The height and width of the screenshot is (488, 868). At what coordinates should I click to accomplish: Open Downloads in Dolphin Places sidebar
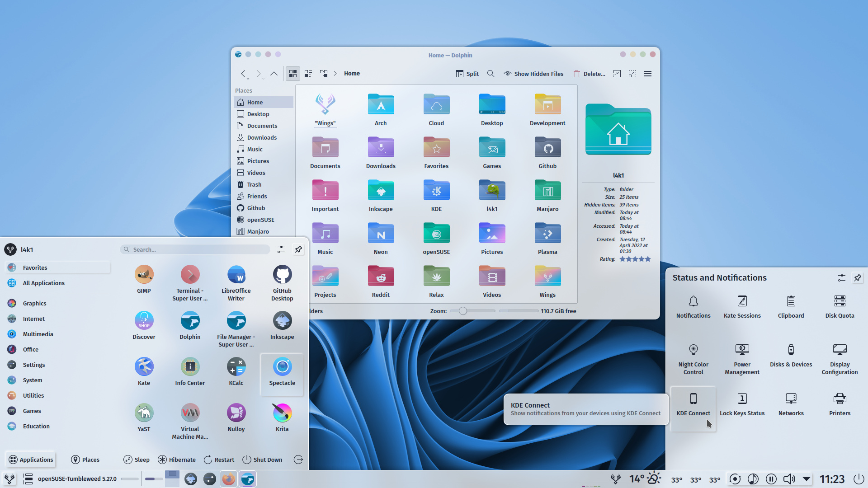(264, 137)
